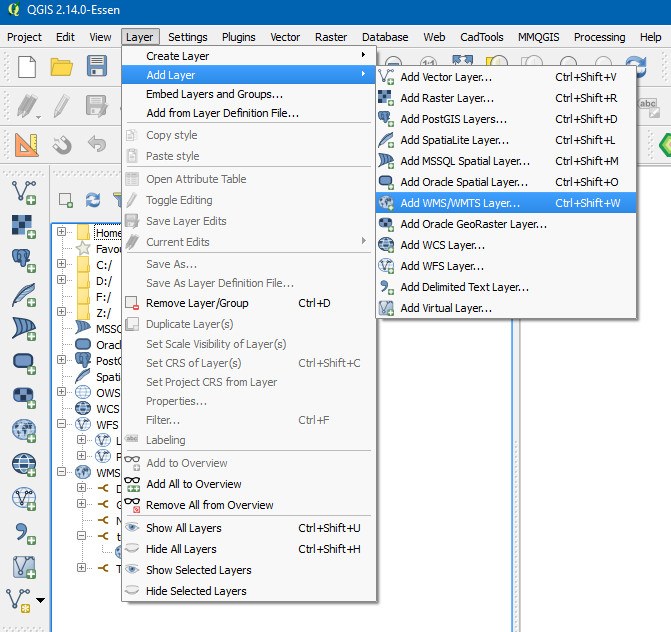Click Add PostGIS Layers elephant sidebar icon
Viewport: 671px width, 632px height.
[24, 261]
